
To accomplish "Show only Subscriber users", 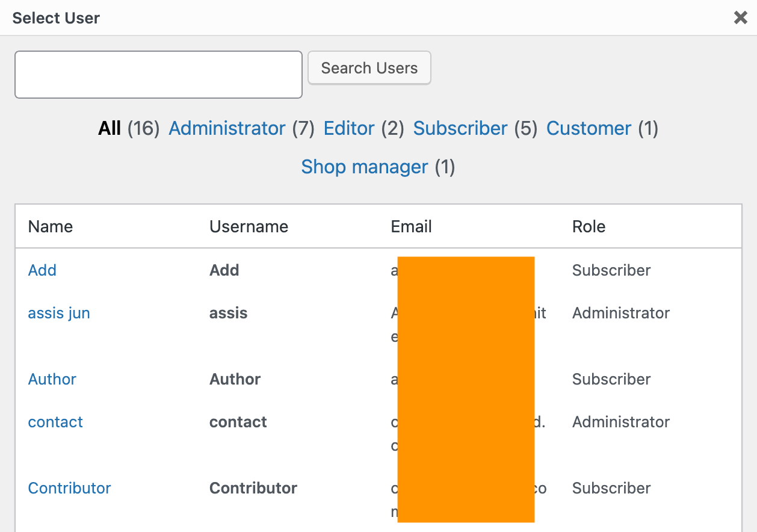I will click(460, 128).
